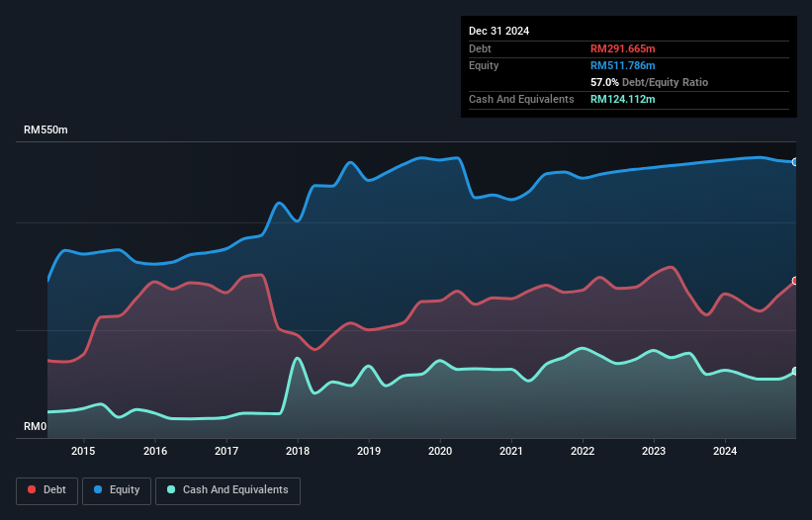Click the 2019 x-axis label
This screenshot has width=812, height=520.
369,451
